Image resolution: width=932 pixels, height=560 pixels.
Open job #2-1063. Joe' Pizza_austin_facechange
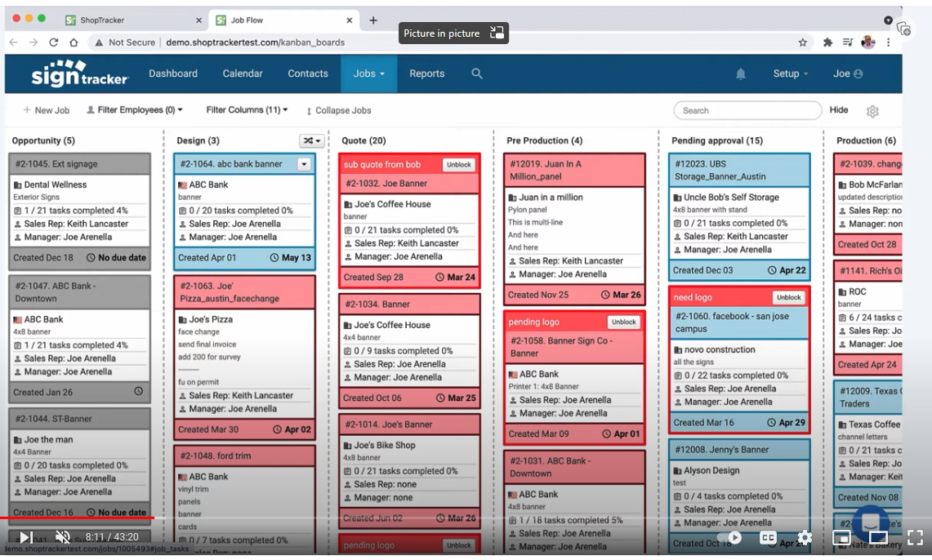coord(230,292)
